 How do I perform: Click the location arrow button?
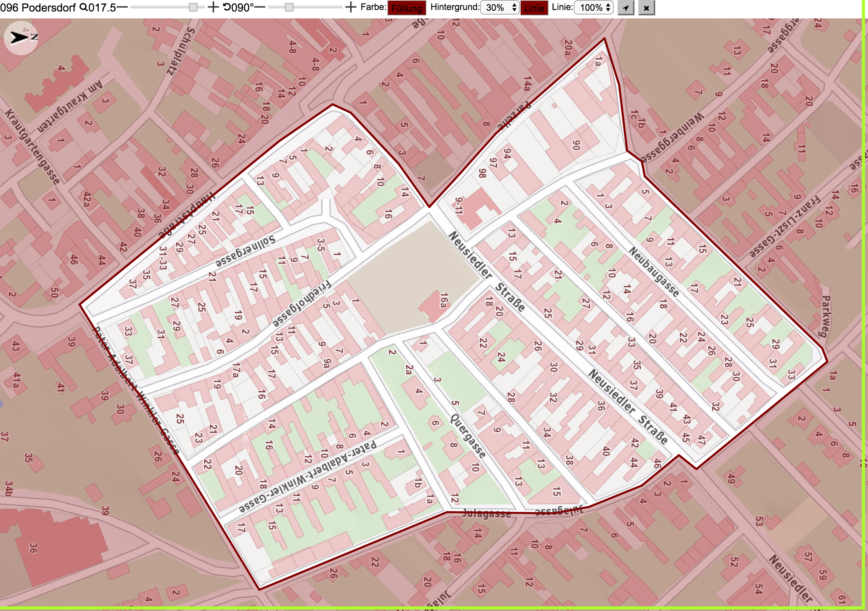point(626,8)
